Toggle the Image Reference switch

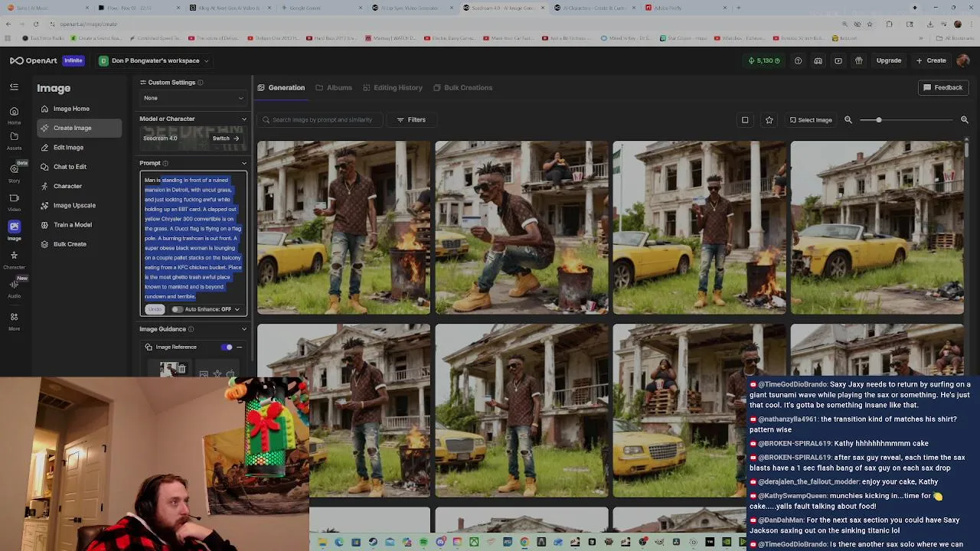coord(227,347)
